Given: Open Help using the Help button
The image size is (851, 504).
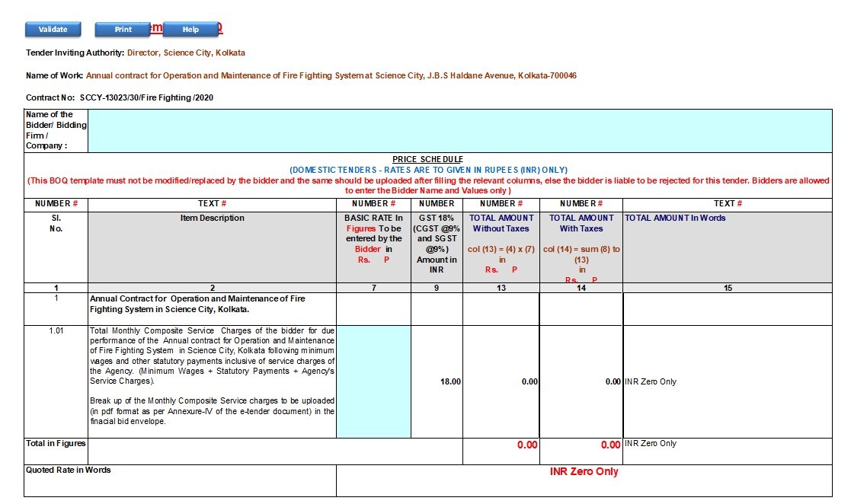Looking at the screenshot, I should point(190,30).
